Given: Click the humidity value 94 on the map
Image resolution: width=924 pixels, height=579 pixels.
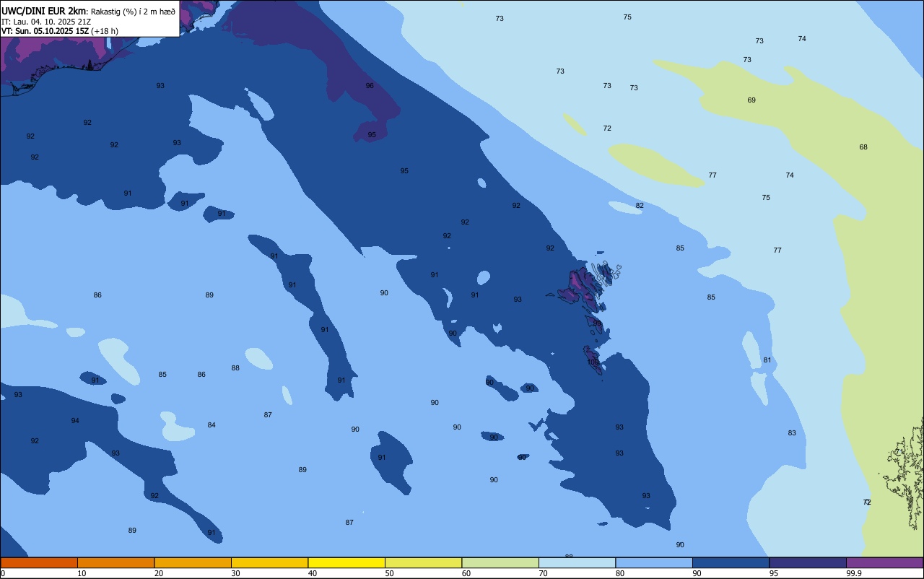Looking at the screenshot, I should 75,421.
